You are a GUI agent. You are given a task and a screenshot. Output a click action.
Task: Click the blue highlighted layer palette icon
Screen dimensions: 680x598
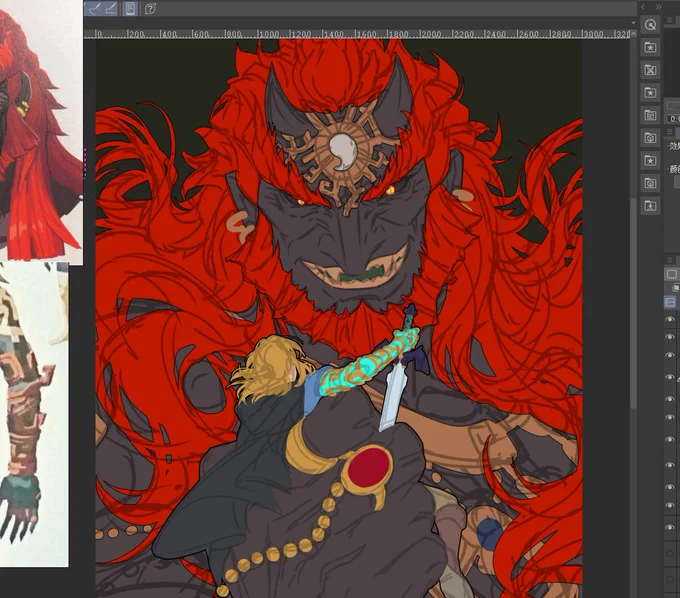[670, 302]
